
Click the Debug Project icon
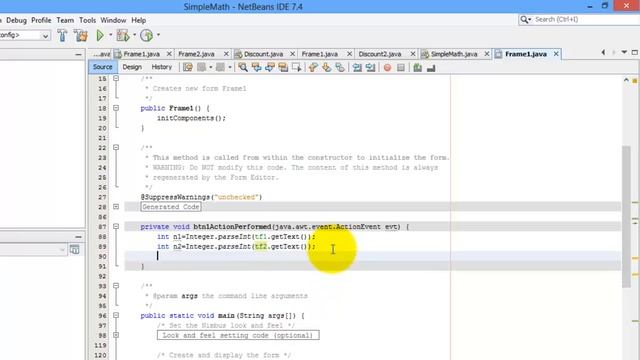click(x=123, y=36)
